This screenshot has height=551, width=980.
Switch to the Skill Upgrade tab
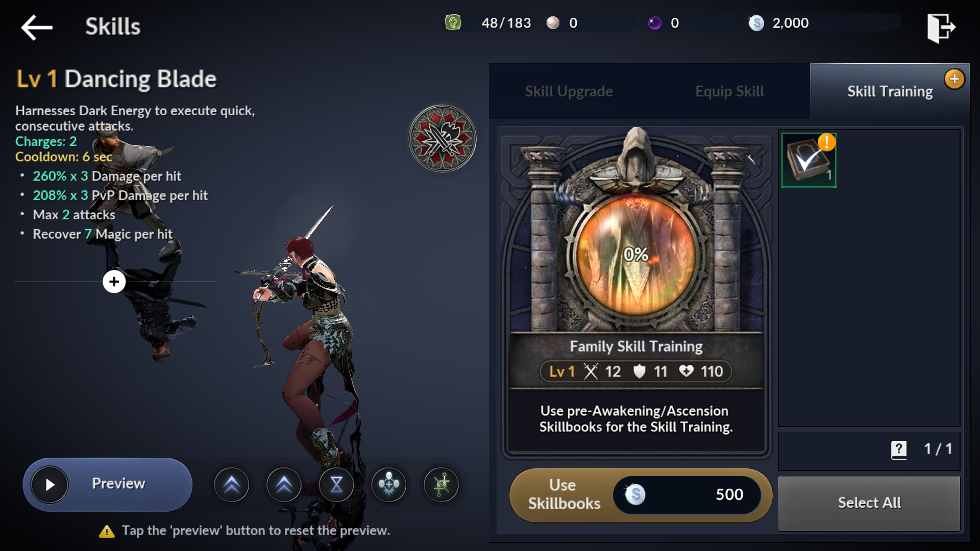point(569,91)
